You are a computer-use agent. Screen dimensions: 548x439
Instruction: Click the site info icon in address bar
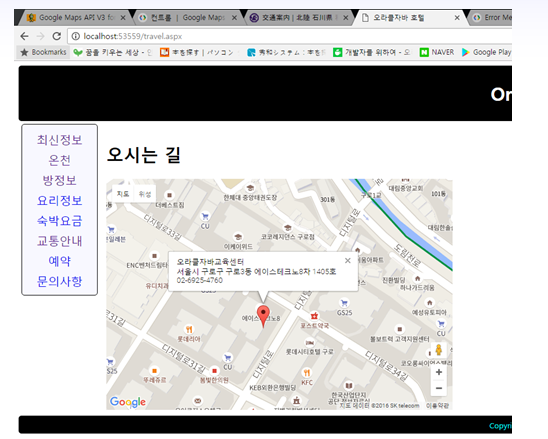coord(75,36)
